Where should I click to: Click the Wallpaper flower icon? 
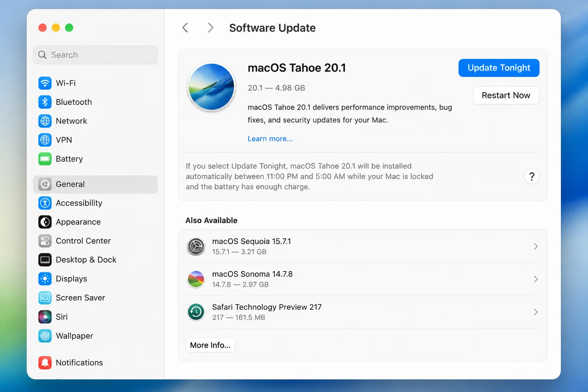[45, 336]
